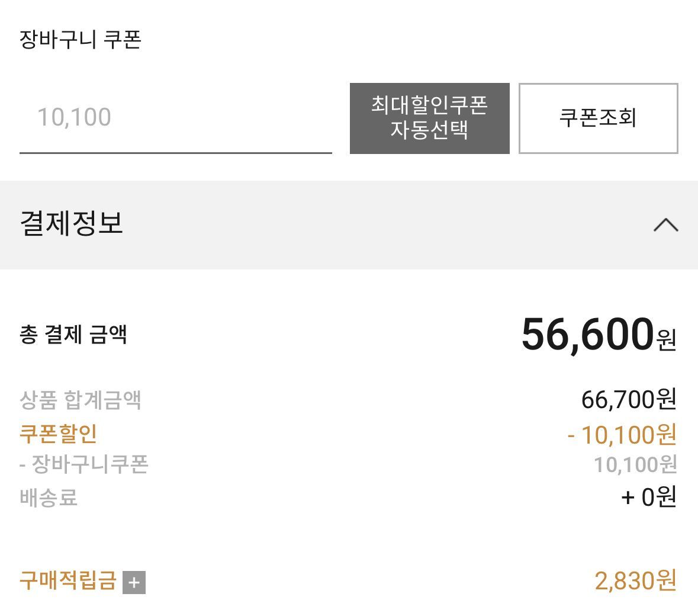
Task: Tap the orange 쿠폰할인 label
Action: [58, 434]
